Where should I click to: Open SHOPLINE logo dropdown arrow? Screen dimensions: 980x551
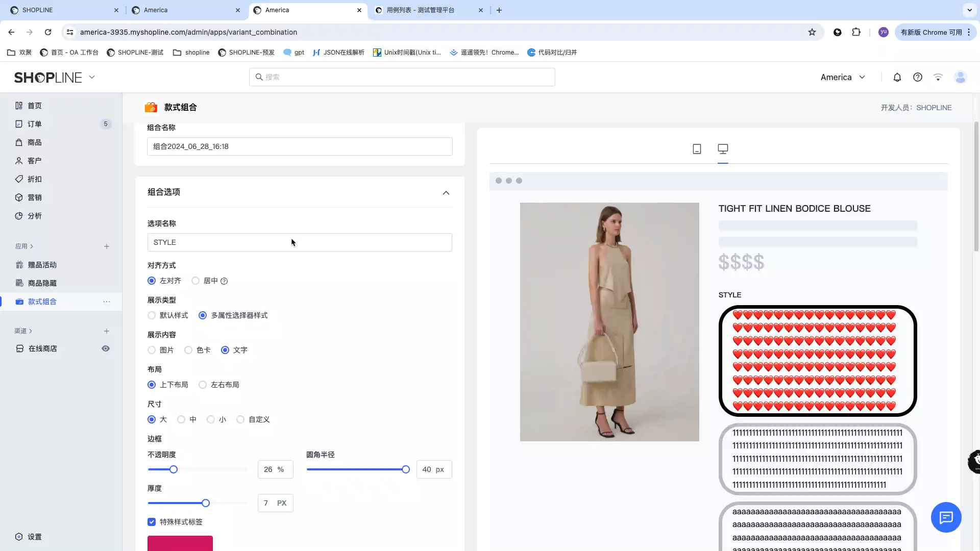tap(92, 77)
